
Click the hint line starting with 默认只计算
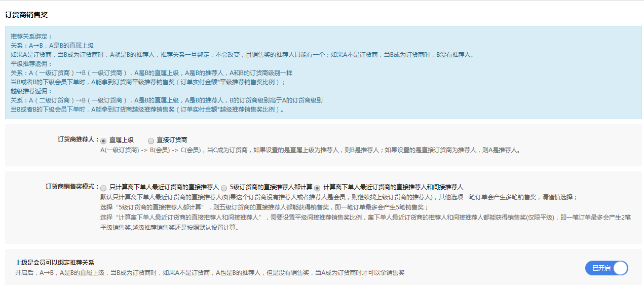point(338,197)
